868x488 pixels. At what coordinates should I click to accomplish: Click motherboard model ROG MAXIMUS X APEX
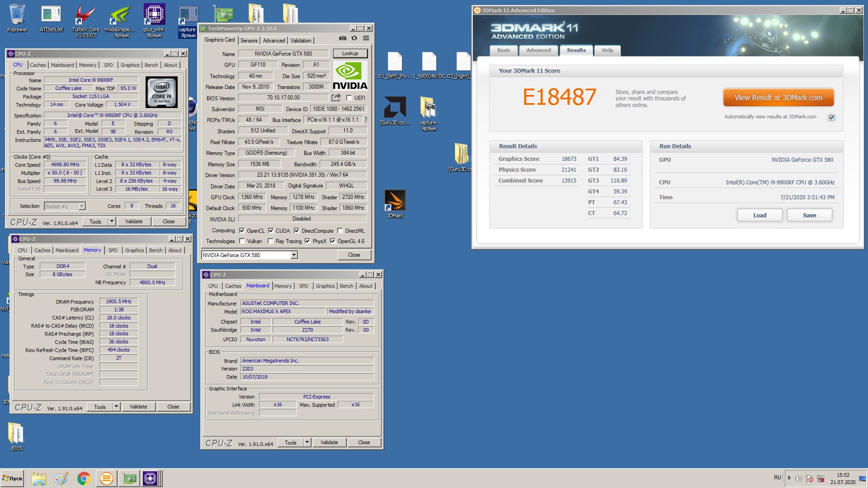click(283, 311)
